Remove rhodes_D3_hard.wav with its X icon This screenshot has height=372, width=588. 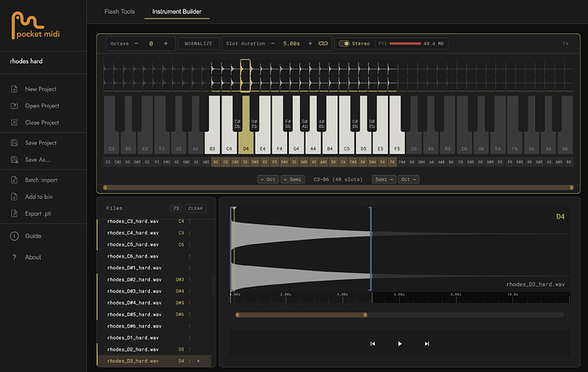(x=199, y=361)
